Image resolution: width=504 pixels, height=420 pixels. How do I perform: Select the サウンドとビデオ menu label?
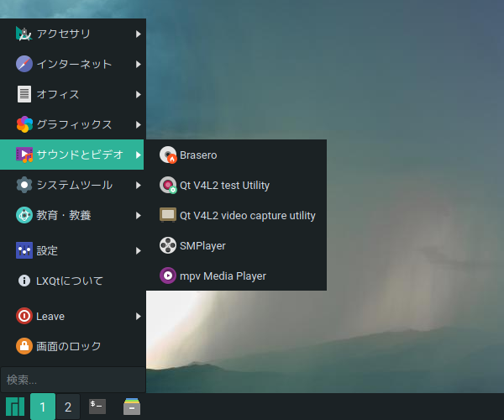coord(80,155)
